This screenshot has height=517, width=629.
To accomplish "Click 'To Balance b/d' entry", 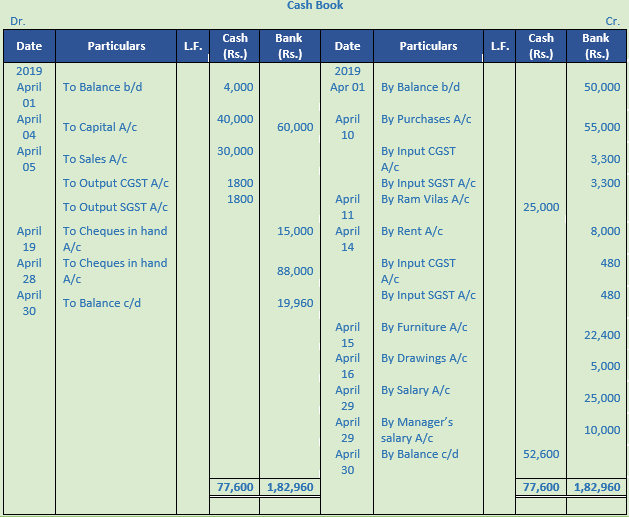I will [x=102, y=87].
